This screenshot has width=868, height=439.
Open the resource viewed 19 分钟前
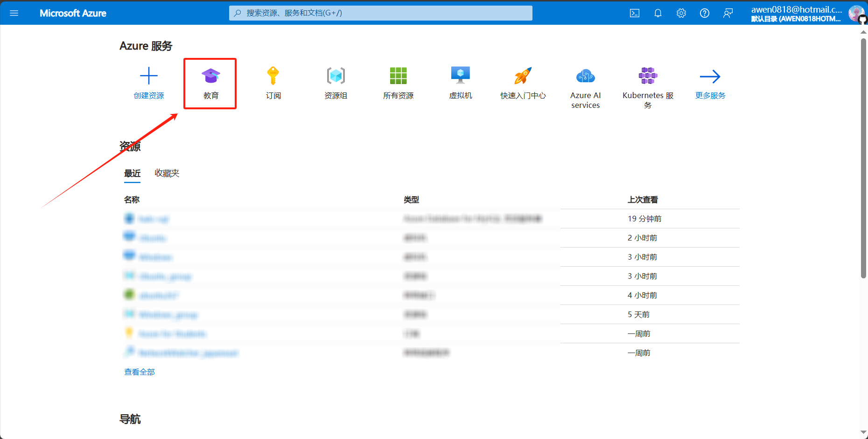pos(154,219)
